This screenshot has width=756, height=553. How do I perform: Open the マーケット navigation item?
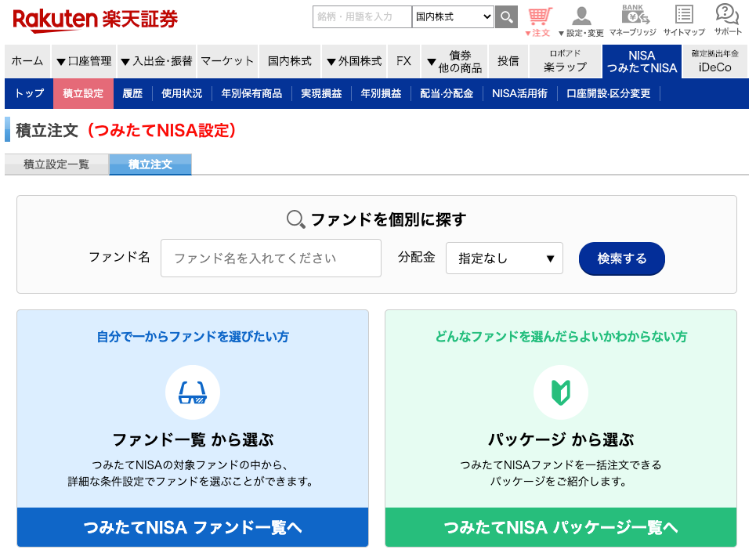tap(227, 61)
